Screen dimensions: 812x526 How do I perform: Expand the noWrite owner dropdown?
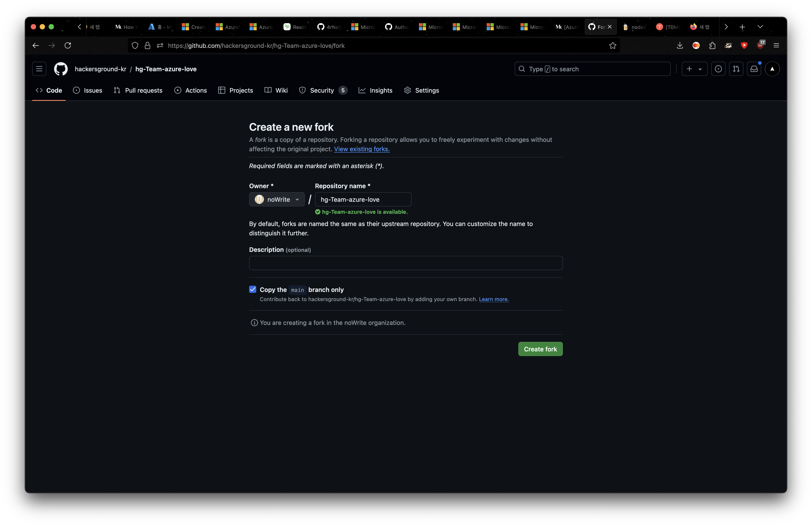click(277, 200)
